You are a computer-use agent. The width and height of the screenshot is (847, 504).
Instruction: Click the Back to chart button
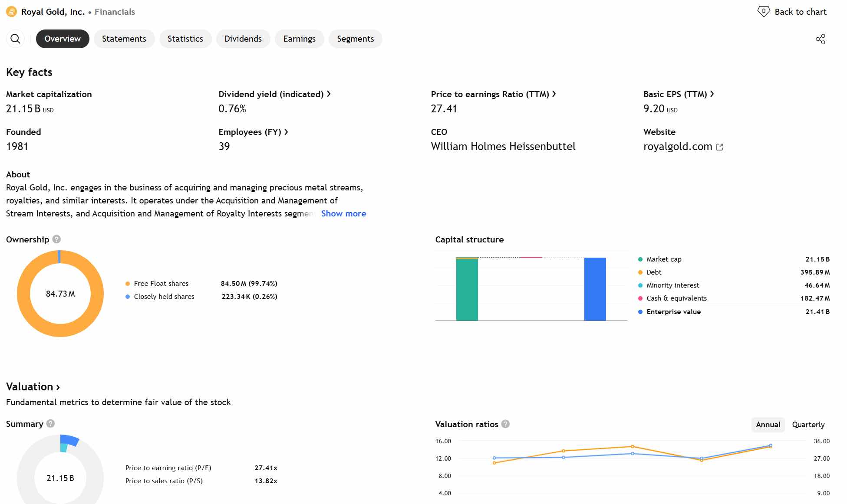point(792,12)
